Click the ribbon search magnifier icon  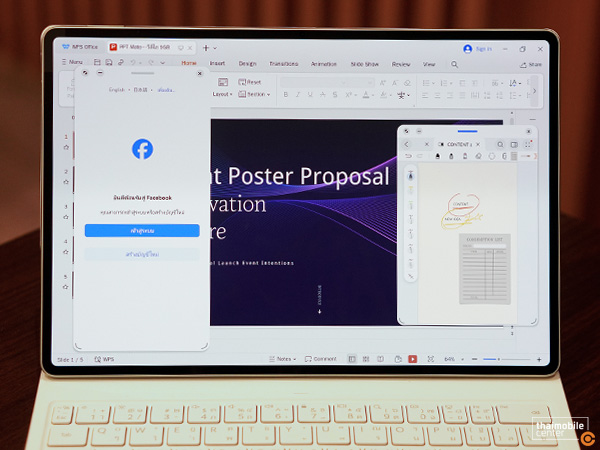click(454, 64)
